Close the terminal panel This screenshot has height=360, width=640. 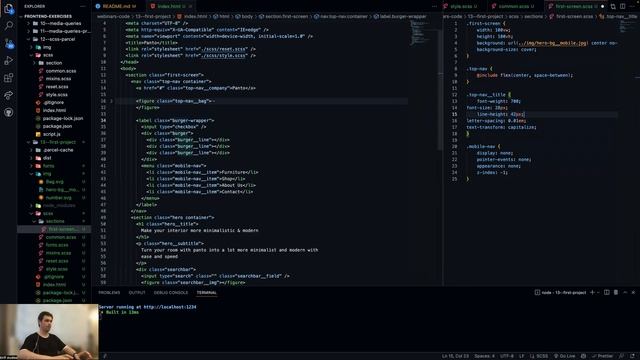633,293
